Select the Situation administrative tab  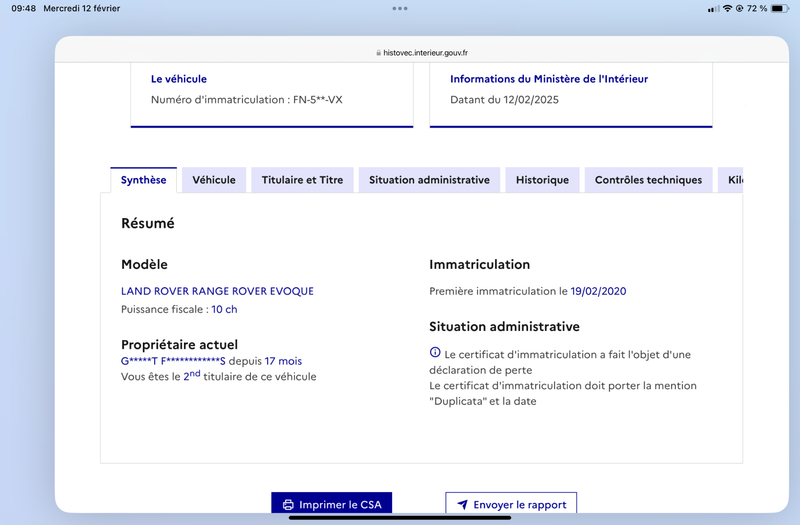[429, 180]
